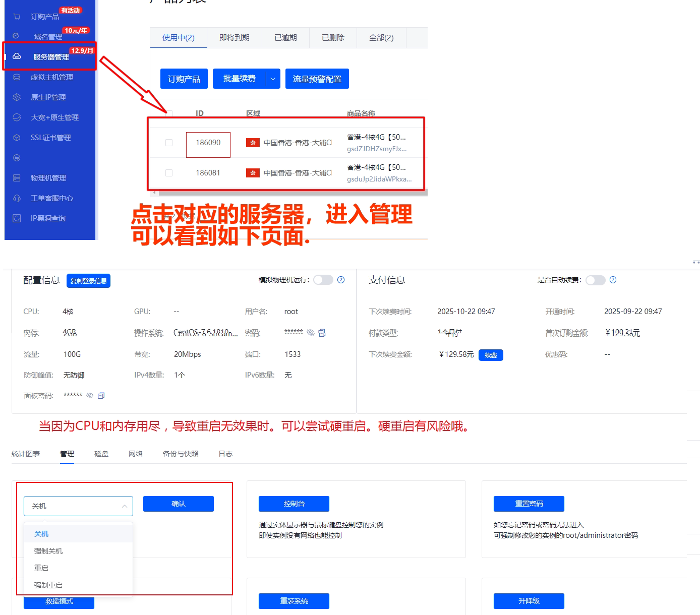Viewport: 700px width, 615px height.
Task: Check the box for server 186081
Action: [x=169, y=173]
